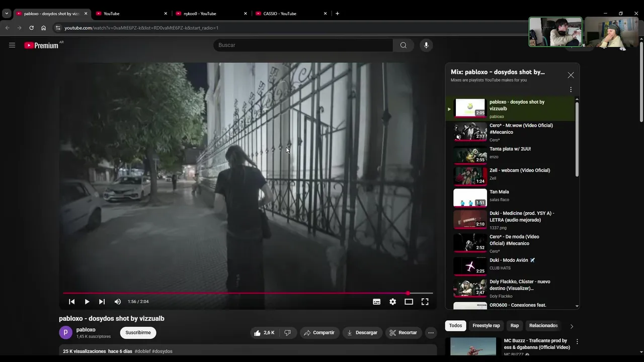This screenshot has height=362, width=644.
Task: Click the search magnifier button
Action: pos(404,45)
